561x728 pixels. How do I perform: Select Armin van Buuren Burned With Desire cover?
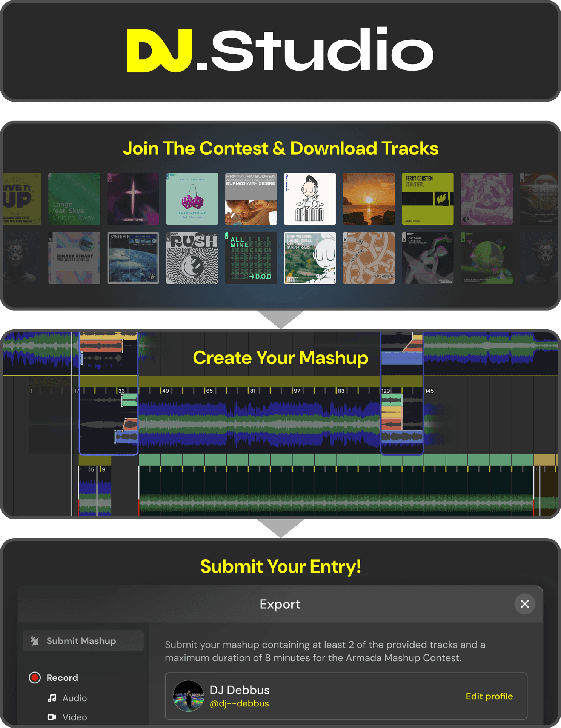coord(251,199)
